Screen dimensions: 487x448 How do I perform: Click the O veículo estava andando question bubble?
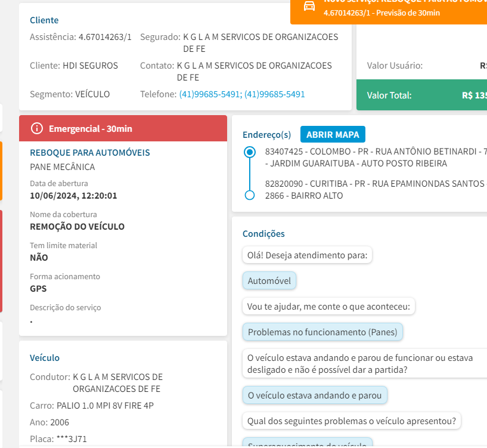[x=365, y=364]
